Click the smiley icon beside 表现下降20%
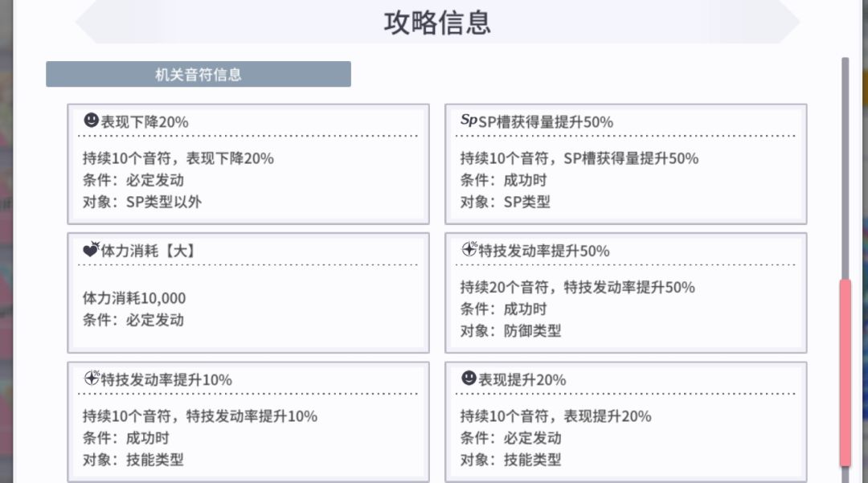This screenshot has height=483, width=868. pos(91,121)
